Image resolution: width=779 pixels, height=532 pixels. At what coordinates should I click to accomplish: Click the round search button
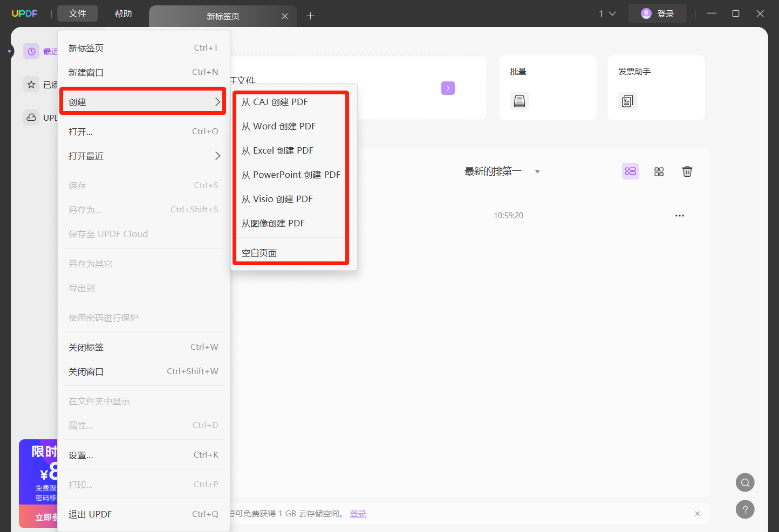coord(745,482)
